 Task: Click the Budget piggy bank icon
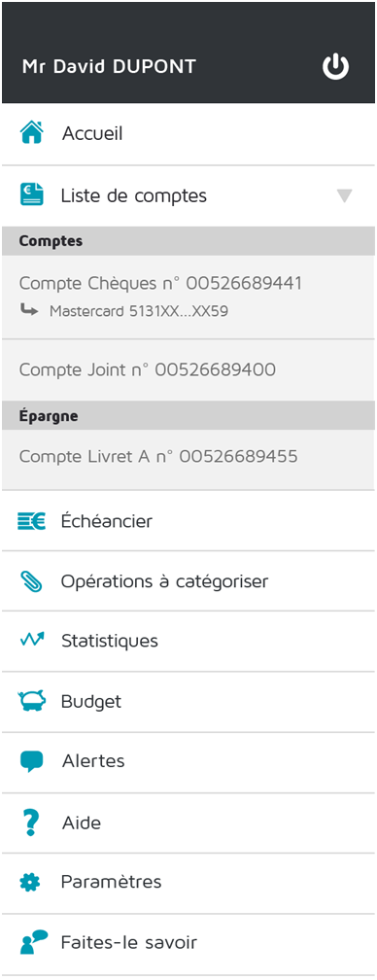(31, 701)
